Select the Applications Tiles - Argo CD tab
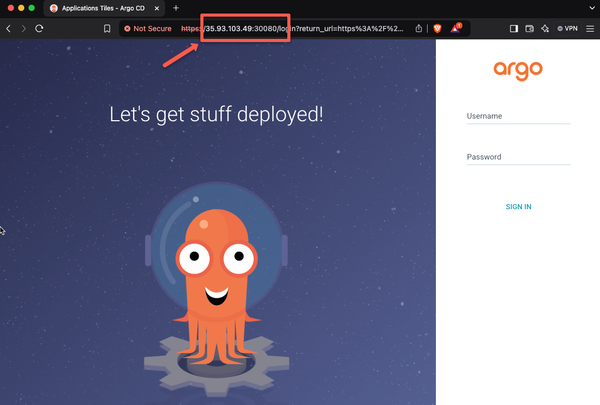The image size is (600, 405). click(100, 8)
